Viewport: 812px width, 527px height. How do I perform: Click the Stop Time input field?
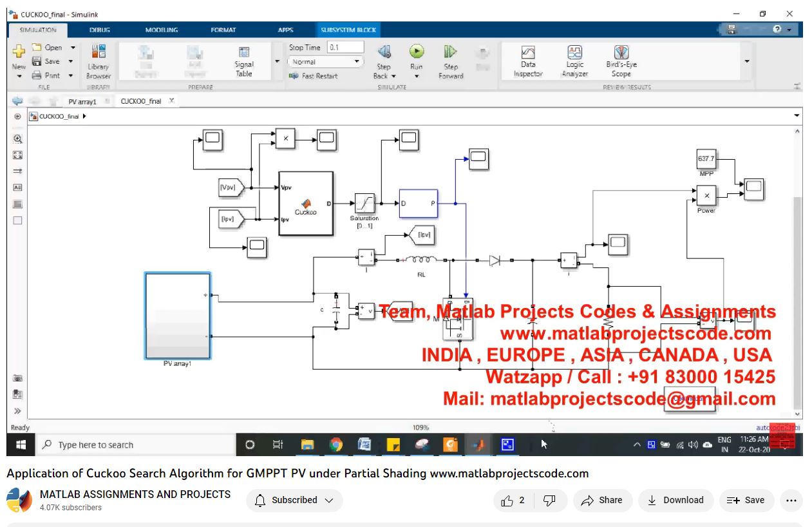(x=345, y=47)
